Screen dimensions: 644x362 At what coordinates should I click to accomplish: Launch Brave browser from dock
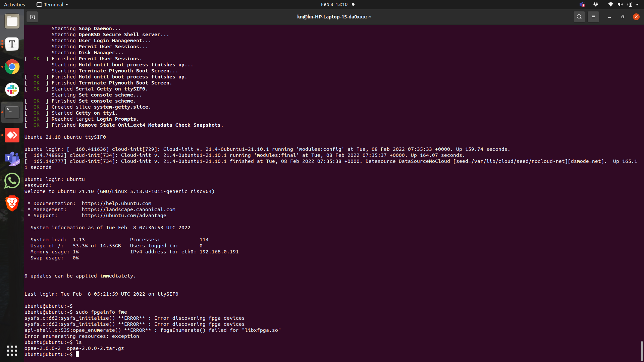12,203
